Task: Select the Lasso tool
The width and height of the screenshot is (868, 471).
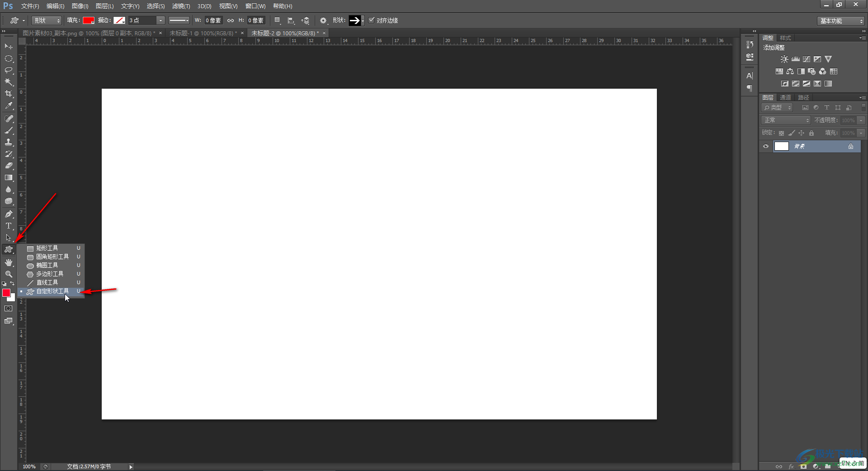Action: (9, 70)
